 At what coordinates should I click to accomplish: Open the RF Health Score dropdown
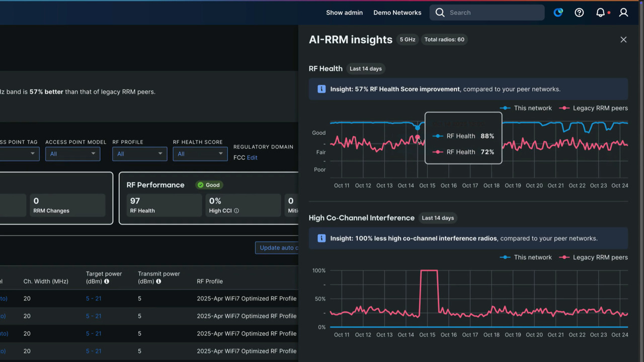coord(200,154)
